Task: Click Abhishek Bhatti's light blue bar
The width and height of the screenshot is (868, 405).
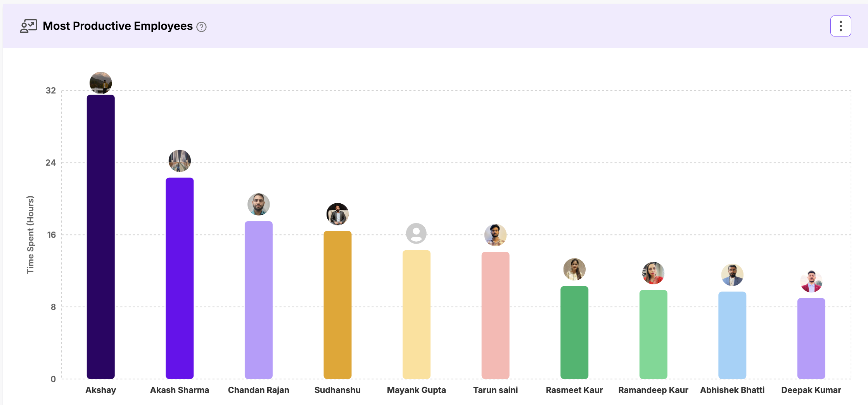Action: tap(732, 335)
